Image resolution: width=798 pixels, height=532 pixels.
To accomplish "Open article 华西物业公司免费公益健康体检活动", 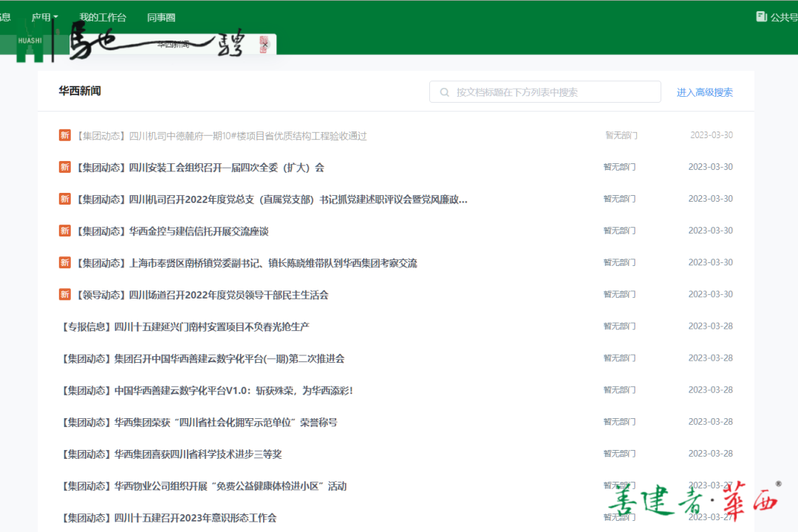I will click(203, 486).
